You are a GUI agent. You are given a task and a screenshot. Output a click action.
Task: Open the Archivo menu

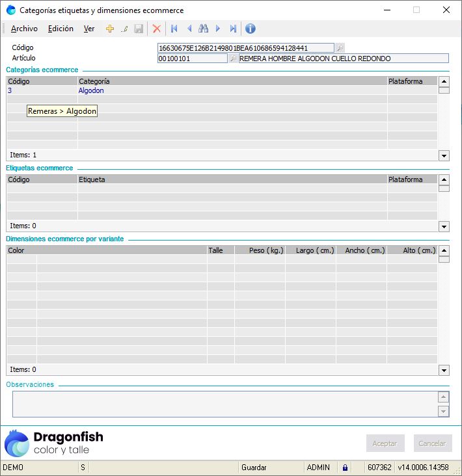tap(24, 29)
